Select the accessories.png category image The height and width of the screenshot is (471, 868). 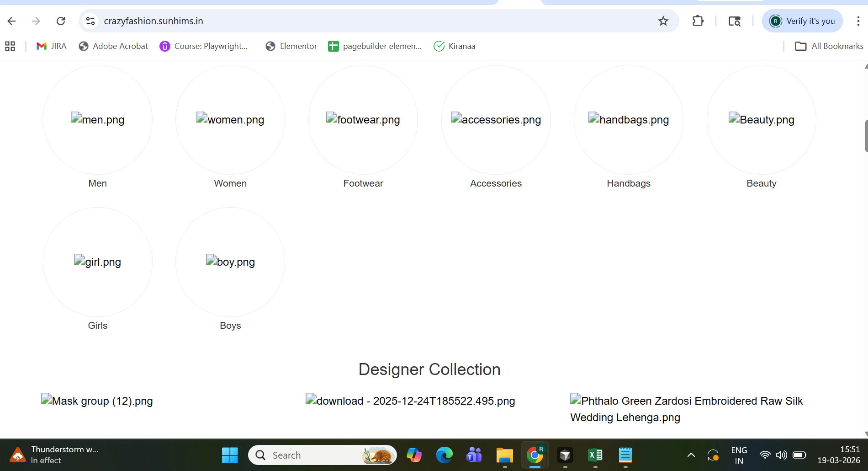point(496,119)
